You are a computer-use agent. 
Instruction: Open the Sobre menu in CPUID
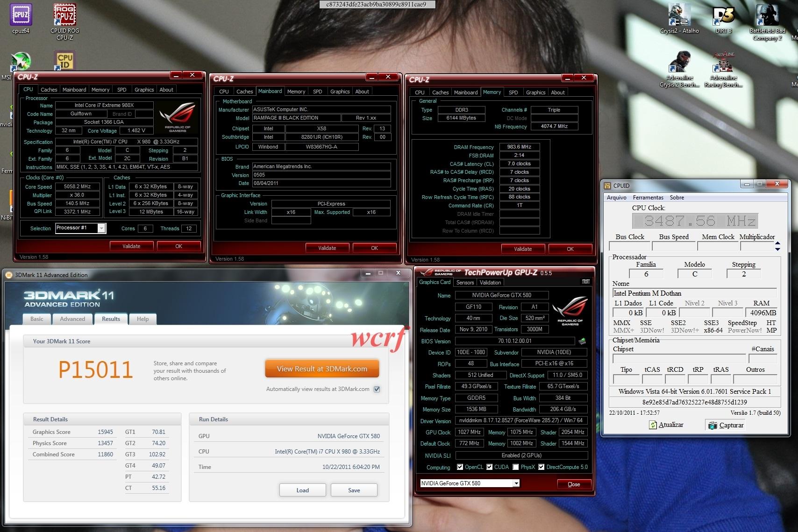click(x=677, y=198)
